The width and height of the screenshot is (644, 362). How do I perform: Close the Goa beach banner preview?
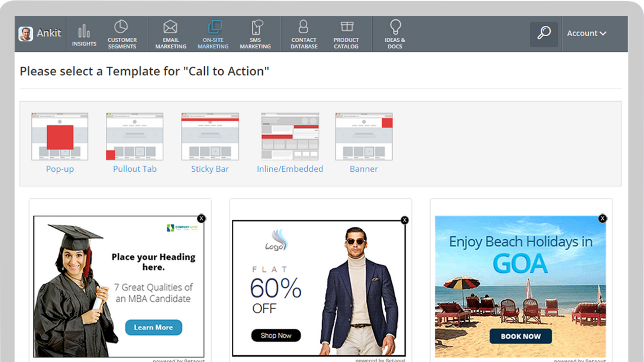coord(602,218)
